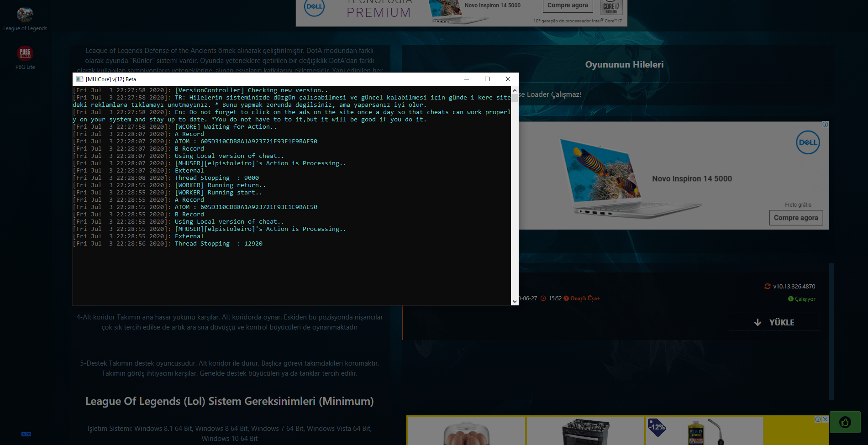Screen dimensions: 868x445
Task: Click the down arrow icon on YÜKLE button
Action: (758, 322)
